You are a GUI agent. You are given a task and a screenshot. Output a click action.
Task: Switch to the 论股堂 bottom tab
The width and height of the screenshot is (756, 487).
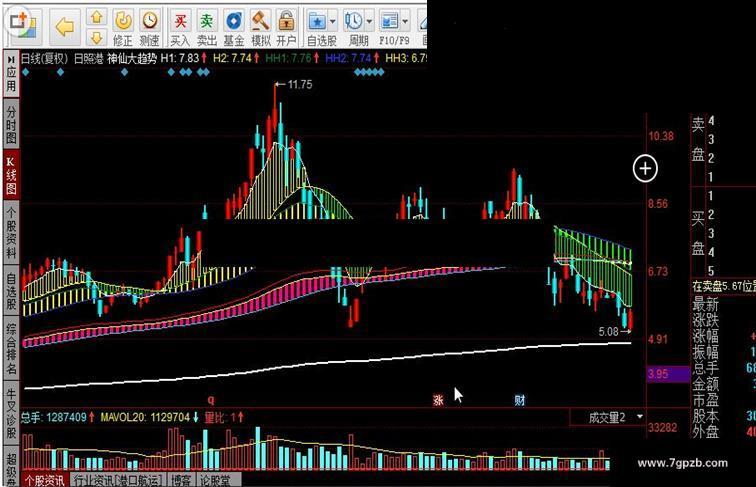pos(216,480)
